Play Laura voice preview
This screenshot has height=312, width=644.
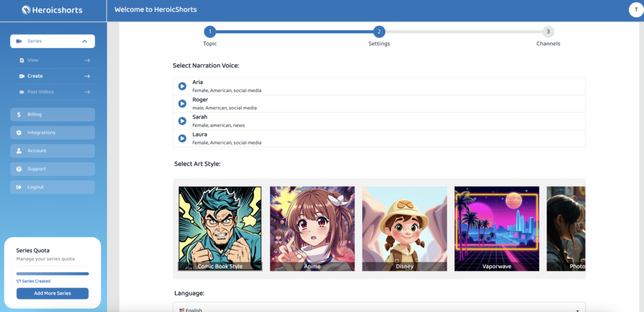tap(182, 138)
